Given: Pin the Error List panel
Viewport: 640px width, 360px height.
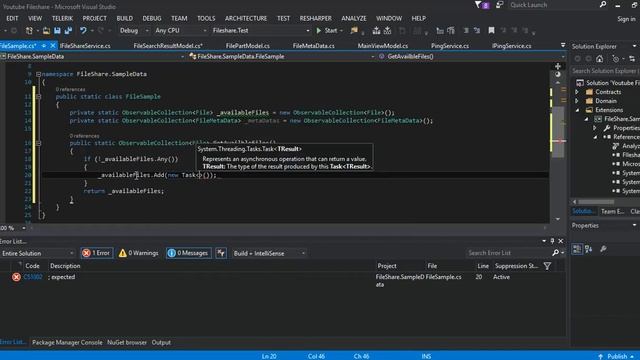Looking at the screenshot, I should [x=552, y=241].
